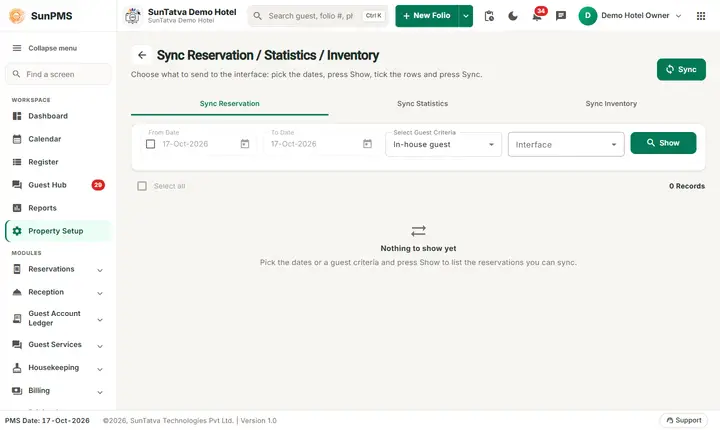Click the Nothing to show yet text

click(x=418, y=248)
